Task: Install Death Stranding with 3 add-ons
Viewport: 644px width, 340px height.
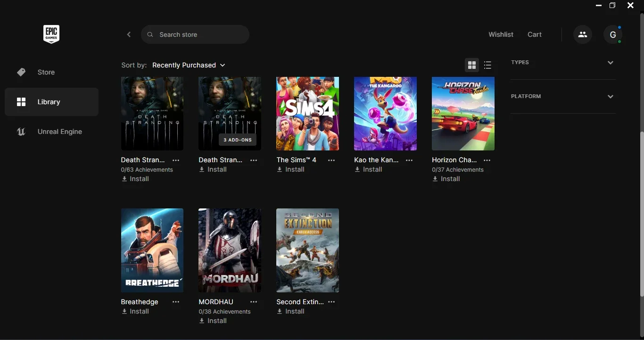Action: pyautogui.click(x=213, y=169)
